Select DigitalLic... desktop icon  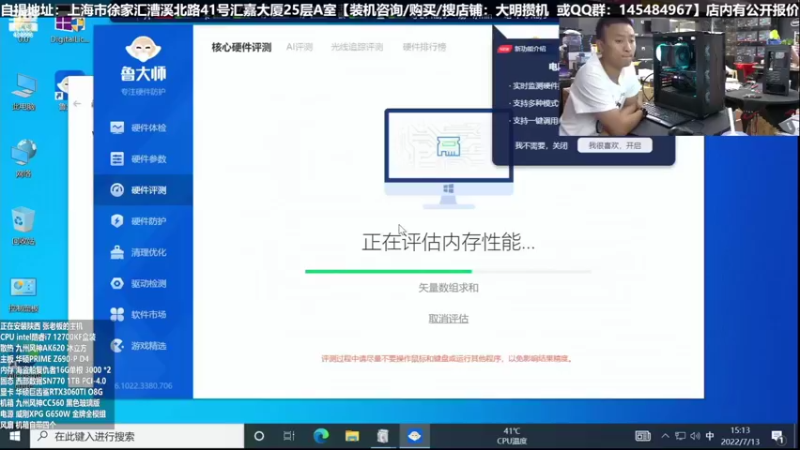pyautogui.click(x=70, y=29)
